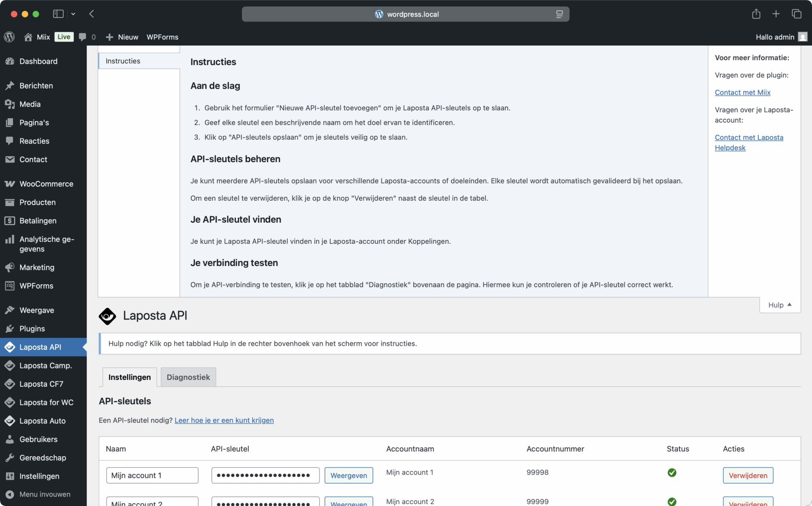This screenshot has height=506, width=812.
Task: Show Safari tab overview
Action: 796,14
